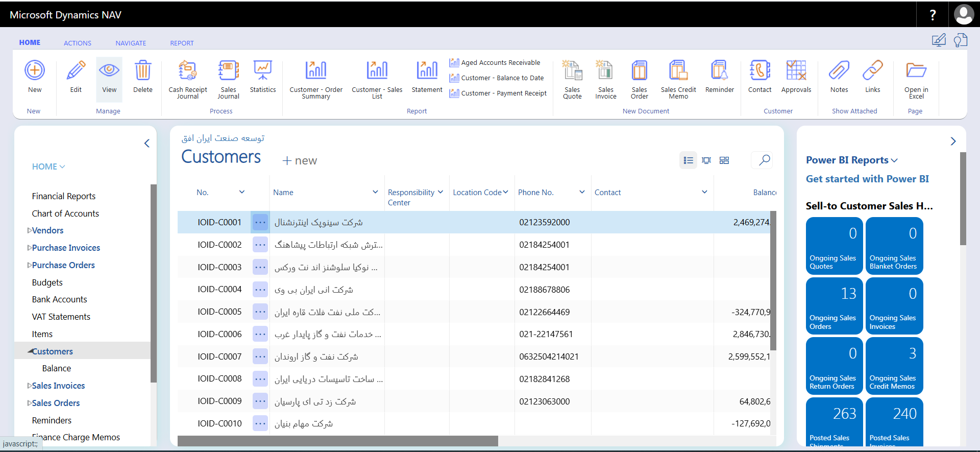Open the help question mark icon
Screen dimensions: 980x452
point(933,15)
